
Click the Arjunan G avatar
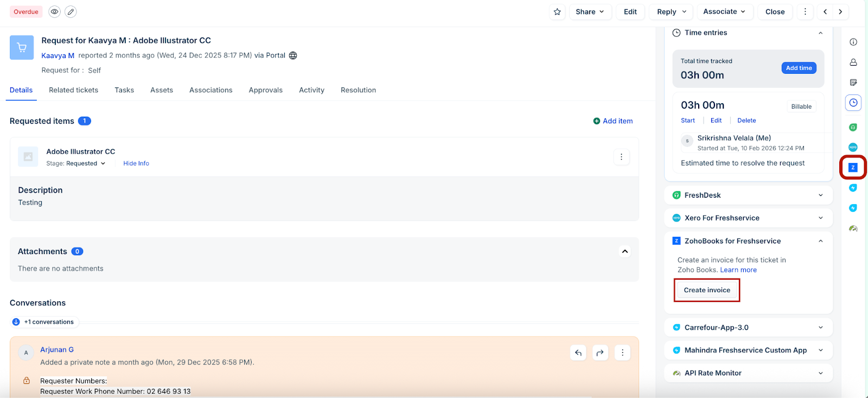tap(26, 353)
